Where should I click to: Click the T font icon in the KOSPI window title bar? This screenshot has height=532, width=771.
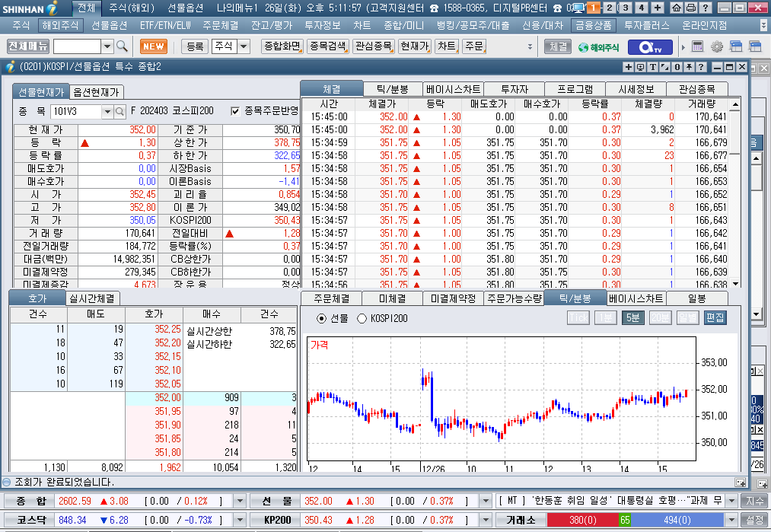(653, 67)
